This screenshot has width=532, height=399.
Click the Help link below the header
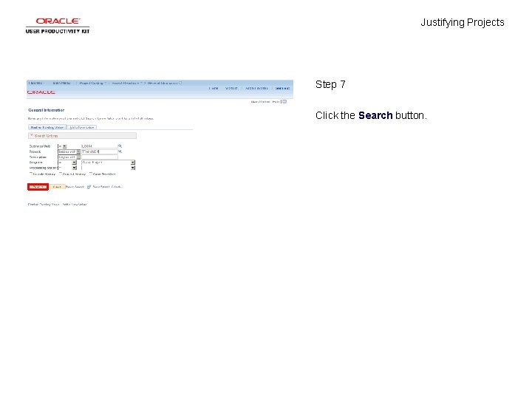click(276, 102)
